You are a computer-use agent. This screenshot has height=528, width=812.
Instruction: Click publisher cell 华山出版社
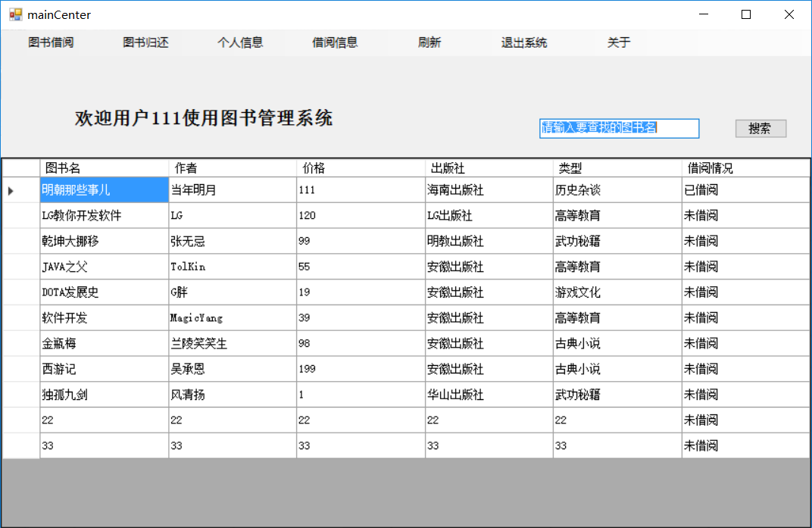489,395
